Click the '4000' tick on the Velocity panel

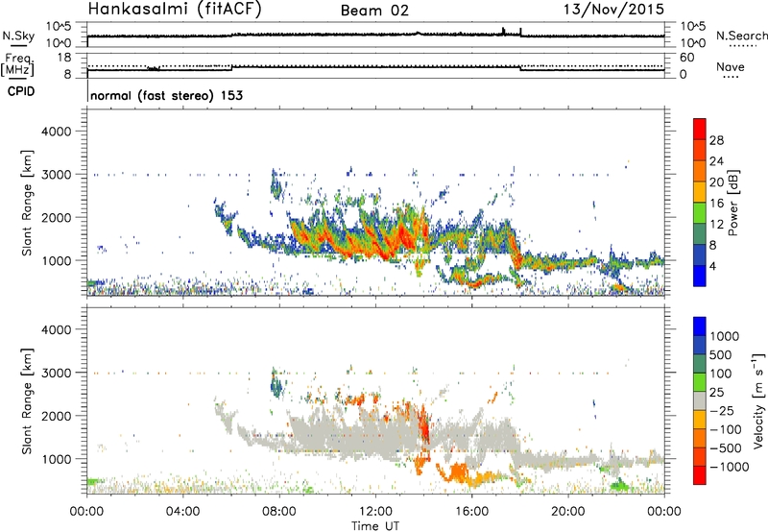point(56,329)
